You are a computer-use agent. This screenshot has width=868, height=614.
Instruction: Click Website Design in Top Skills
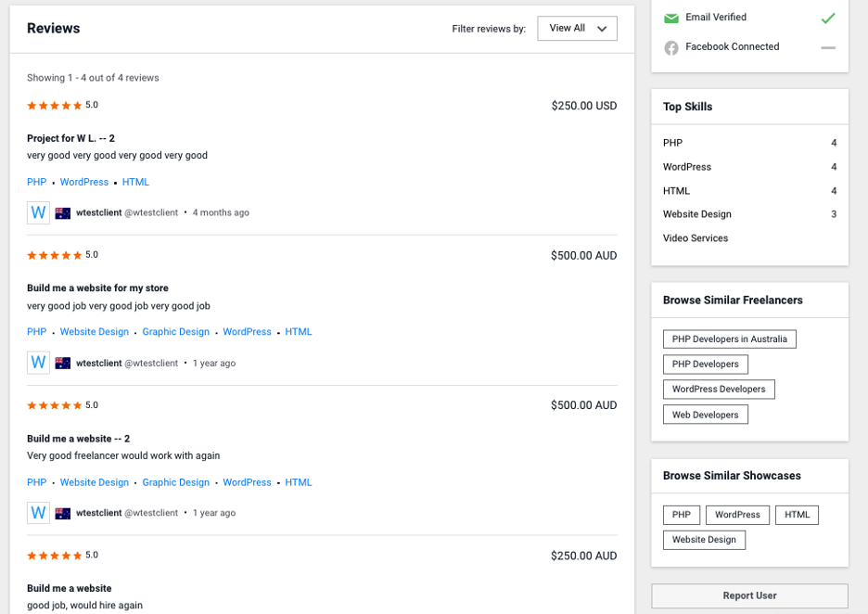pos(696,214)
